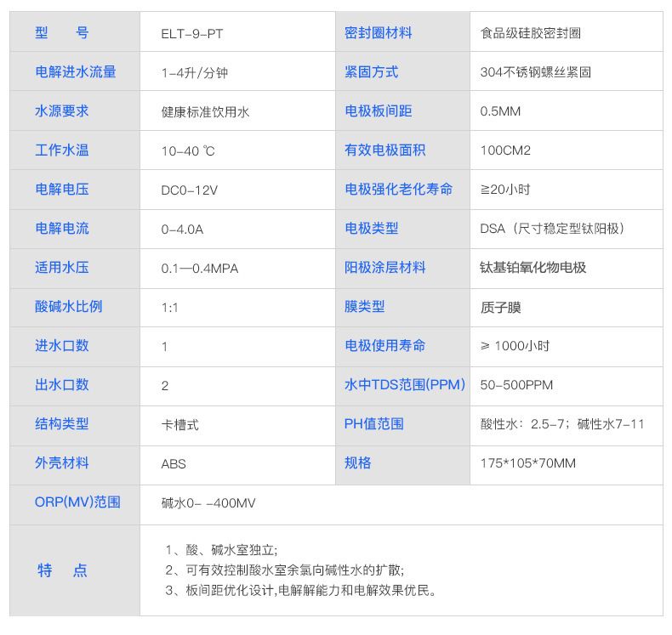Select the 健康标准饮用水 value cell
This screenshot has height=635, width=672.
(205, 111)
